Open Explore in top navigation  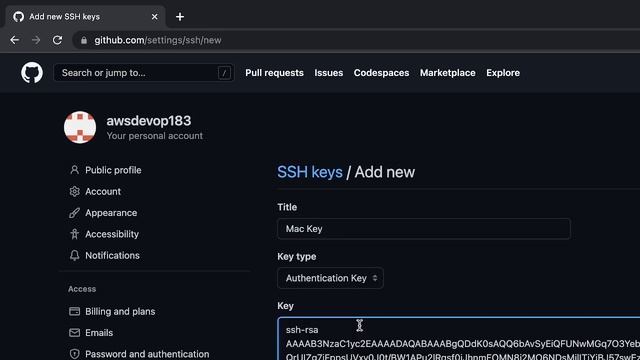(503, 73)
